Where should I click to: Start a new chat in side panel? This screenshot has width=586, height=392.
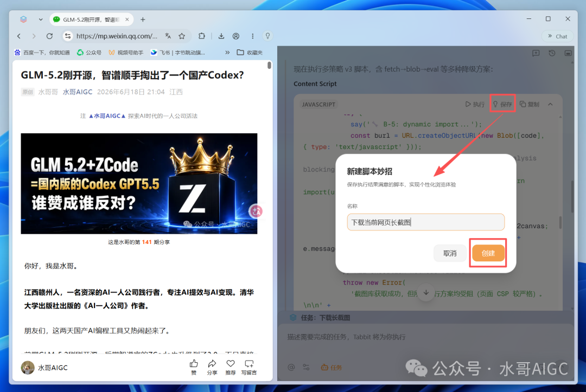(536, 53)
